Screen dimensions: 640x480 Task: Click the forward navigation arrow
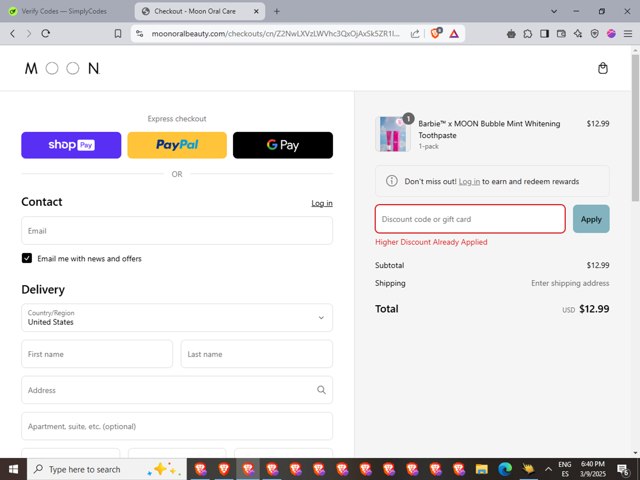click(29, 33)
